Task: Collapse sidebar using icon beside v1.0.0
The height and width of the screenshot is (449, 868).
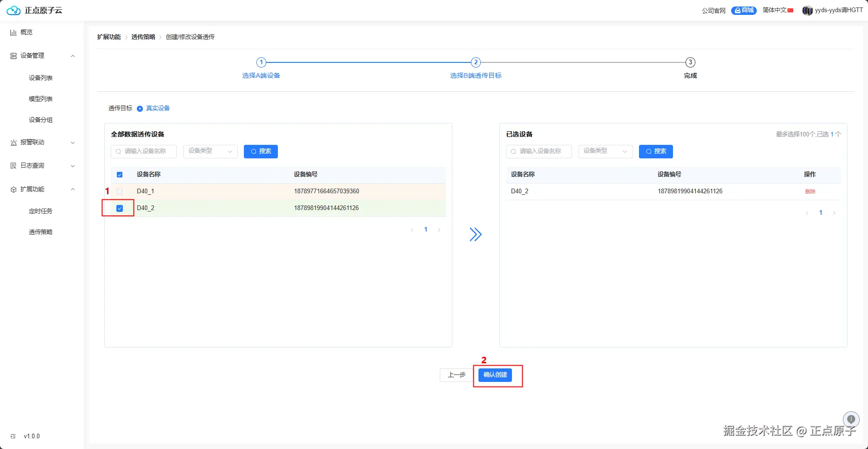Action: point(13,436)
